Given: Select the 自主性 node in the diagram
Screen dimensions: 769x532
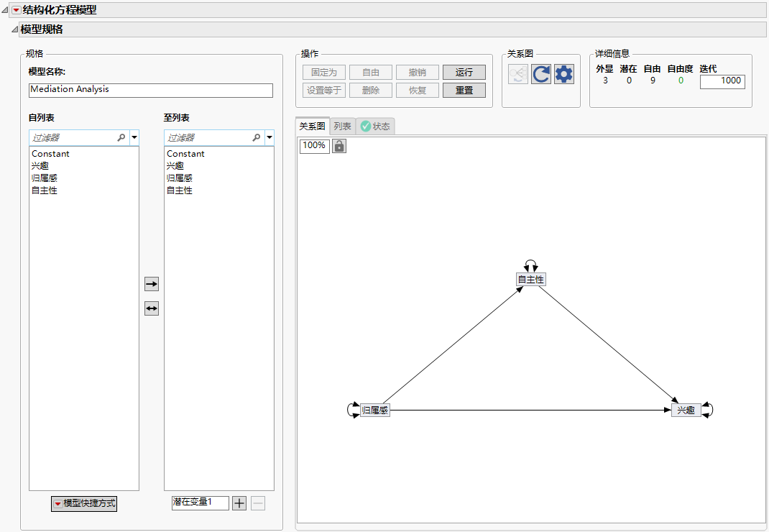Looking at the screenshot, I should pos(530,279).
